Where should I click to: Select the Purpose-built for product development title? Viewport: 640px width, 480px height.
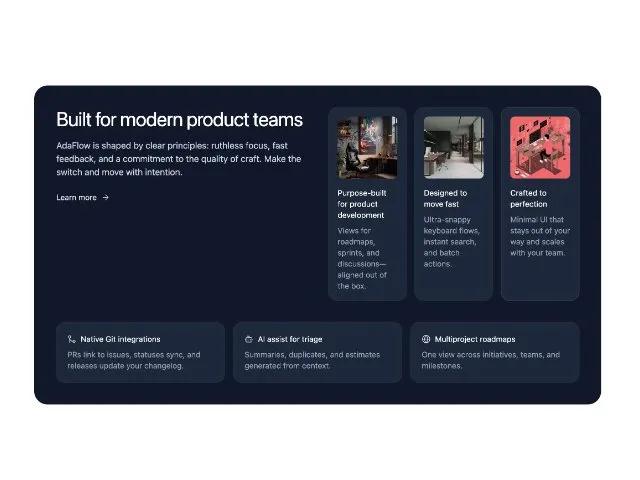[362, 204]
